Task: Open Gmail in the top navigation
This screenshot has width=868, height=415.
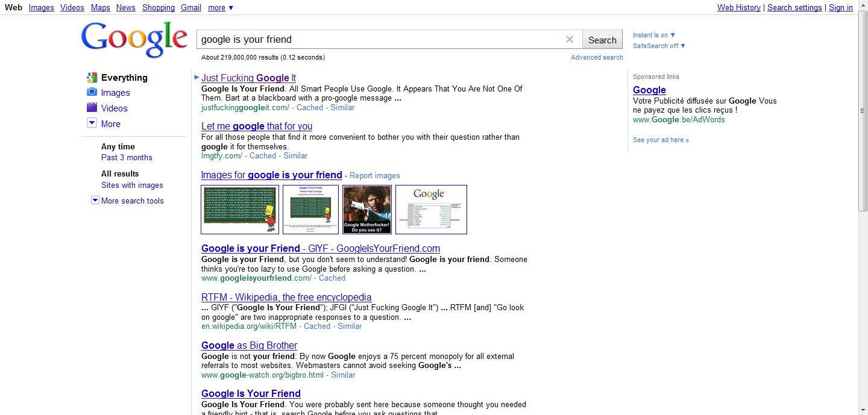Action: [191, 8]
